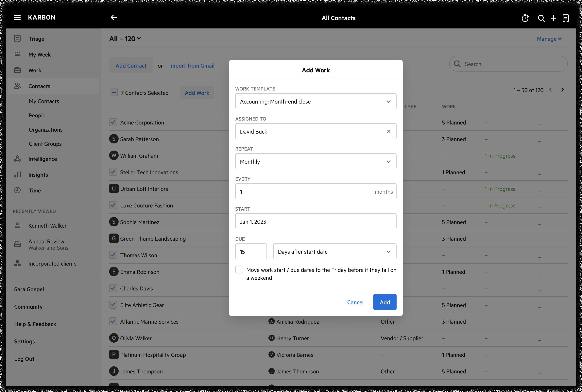The height and width of the screenshot is (392, 582).
Task: Uncheck Acme Corporation contact checkbox
Action: pos(113,122)
